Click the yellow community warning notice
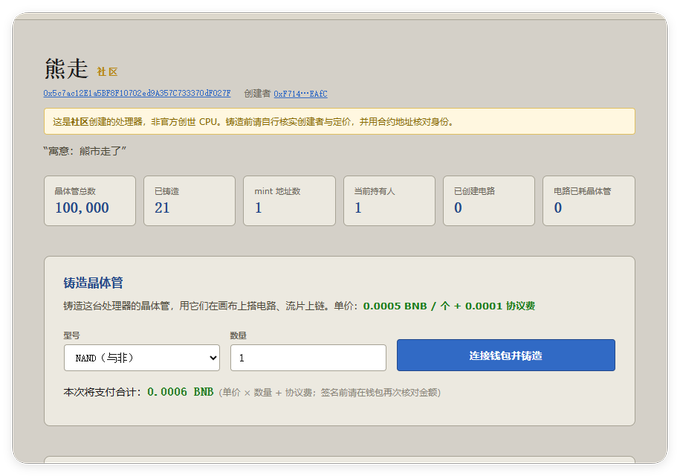 pos(340,121)
